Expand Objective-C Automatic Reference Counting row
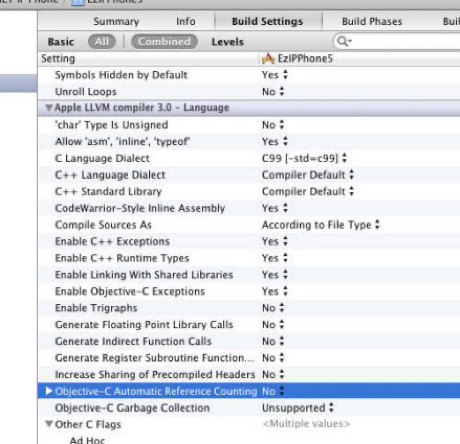This screenshot has height=444, width=460. 49,391
